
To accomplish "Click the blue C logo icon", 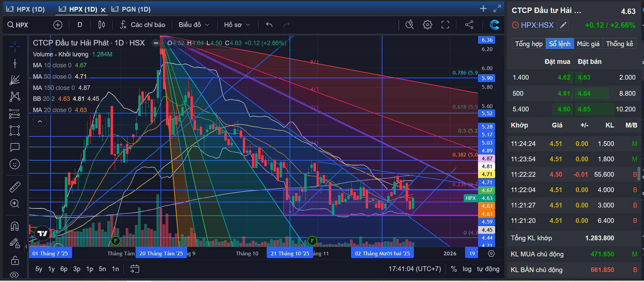I will [x=494, y=25].
